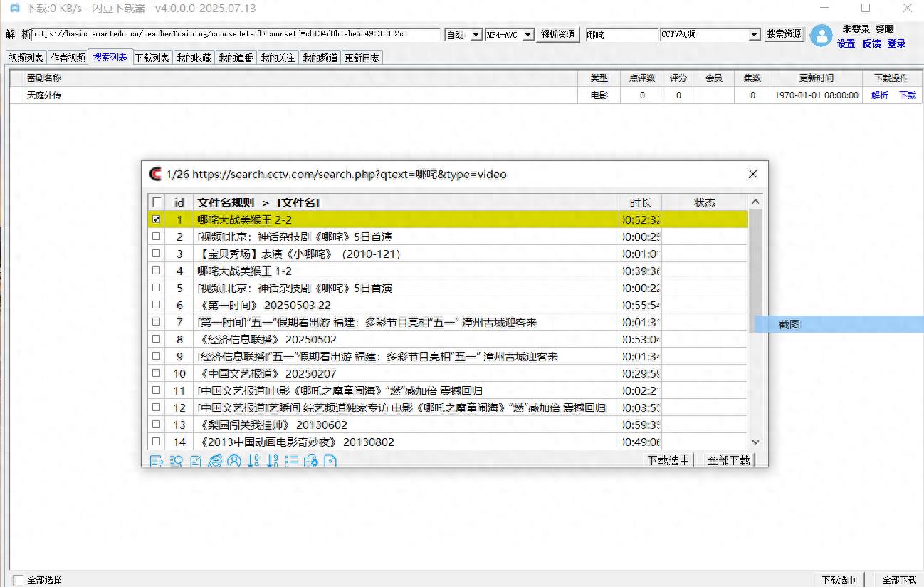
Task: Click the user account icon in dialog toolbar
Action: point(234,461)
